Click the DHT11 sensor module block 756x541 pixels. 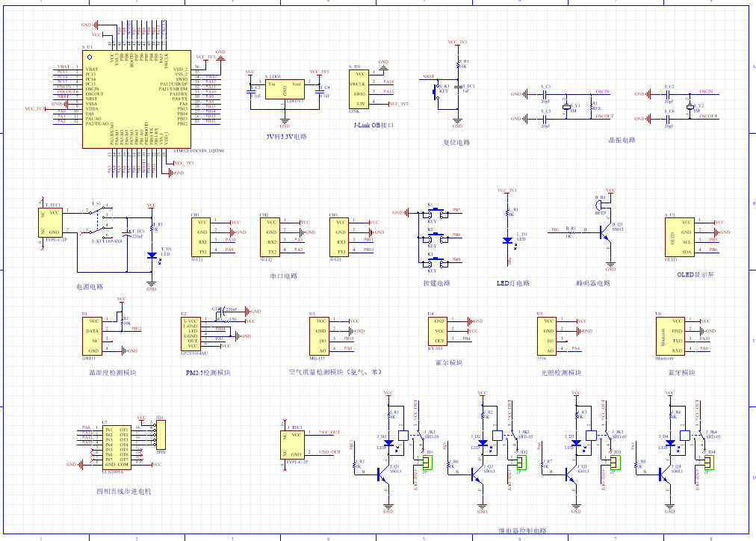93,336
